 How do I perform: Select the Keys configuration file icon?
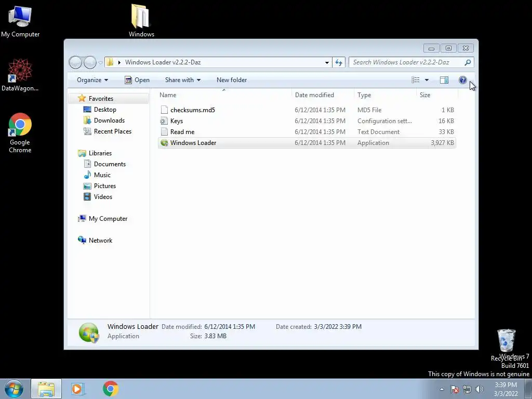coord(164,121)
